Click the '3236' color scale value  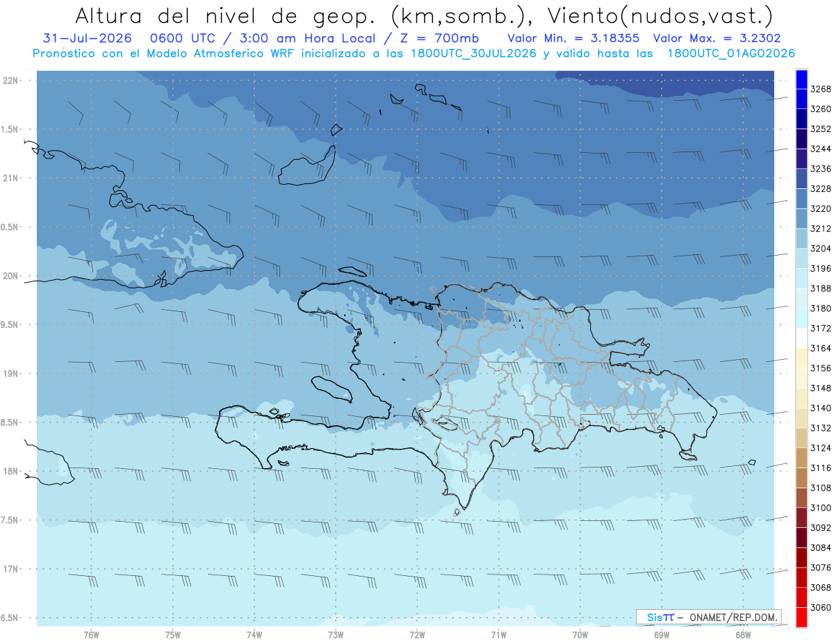coord(821,169)
